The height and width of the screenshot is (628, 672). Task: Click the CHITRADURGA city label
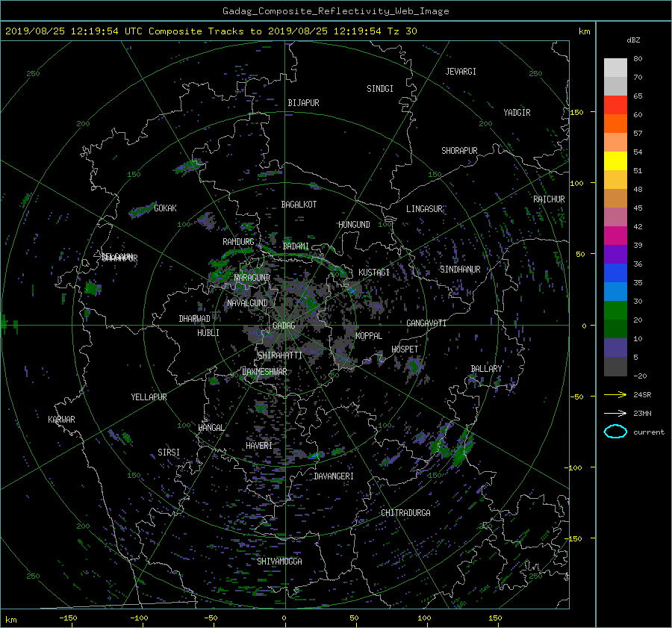406,513
